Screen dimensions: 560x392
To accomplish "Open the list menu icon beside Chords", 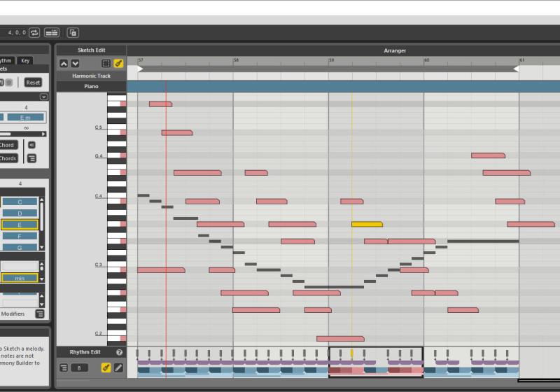I will [x=31, y=158].
